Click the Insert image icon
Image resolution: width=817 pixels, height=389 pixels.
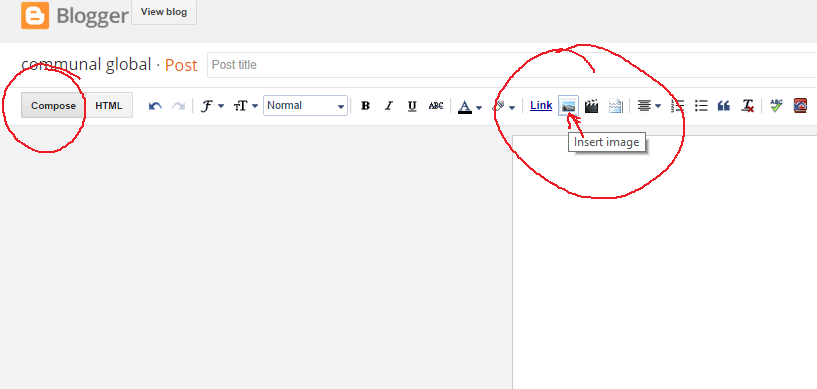pyautogui.click(x=568, y=106)
